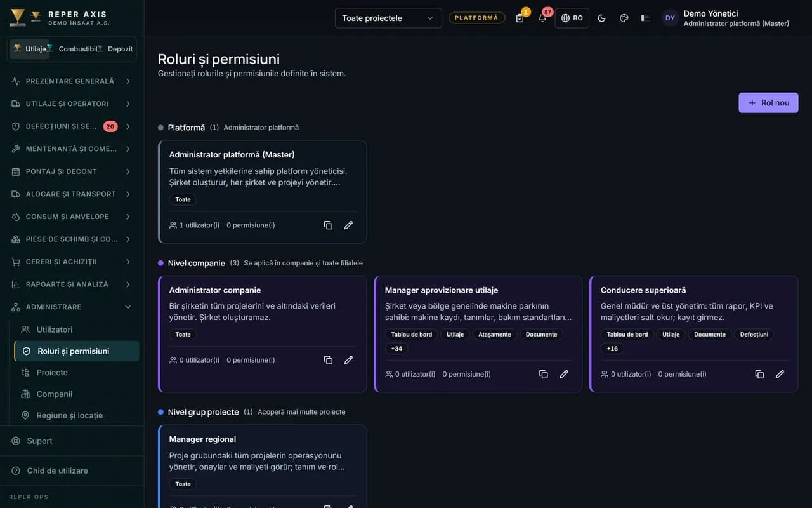Edit the Manager aprovizionare utilaje role
Viewport: 812px width, 508px height.
tap(564, 374)
